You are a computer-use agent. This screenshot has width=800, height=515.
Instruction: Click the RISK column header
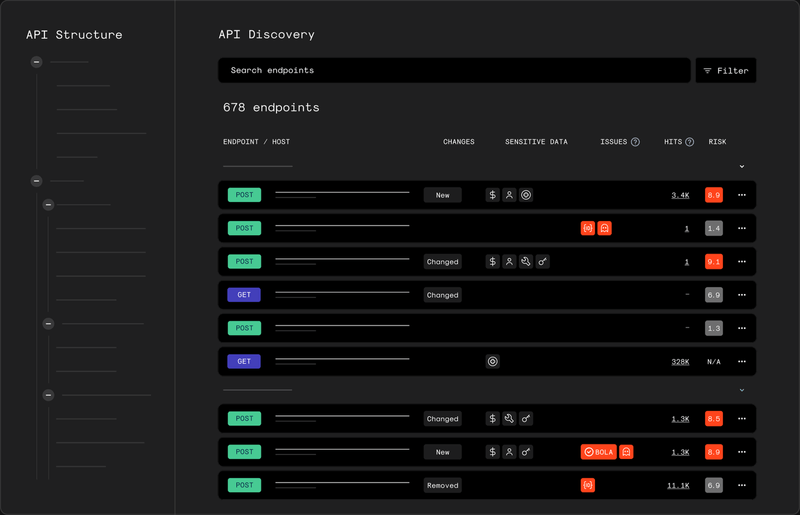717,142
